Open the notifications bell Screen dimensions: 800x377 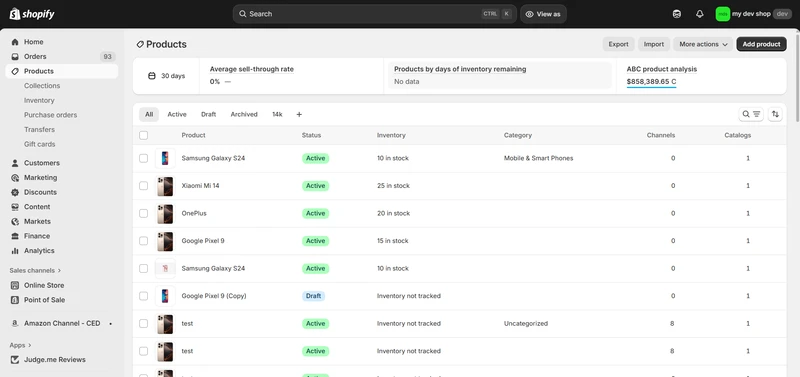tap(699, 14)
